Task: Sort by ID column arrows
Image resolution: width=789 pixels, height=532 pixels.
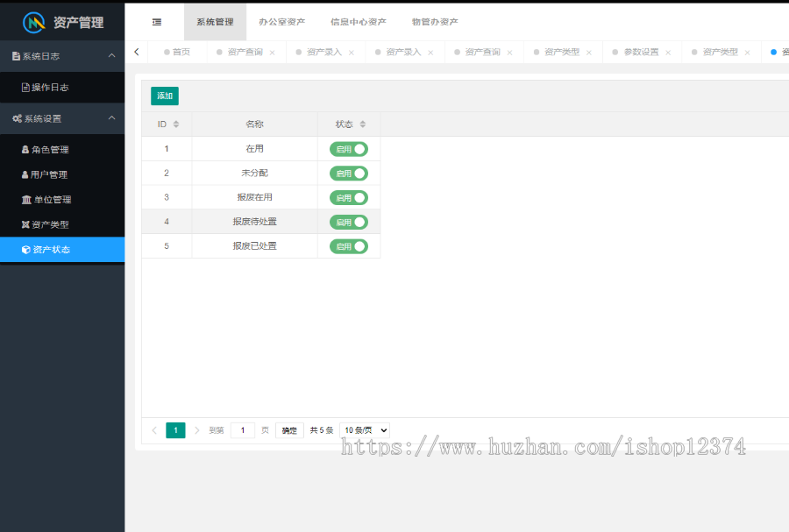Action: tap(176, 124)
